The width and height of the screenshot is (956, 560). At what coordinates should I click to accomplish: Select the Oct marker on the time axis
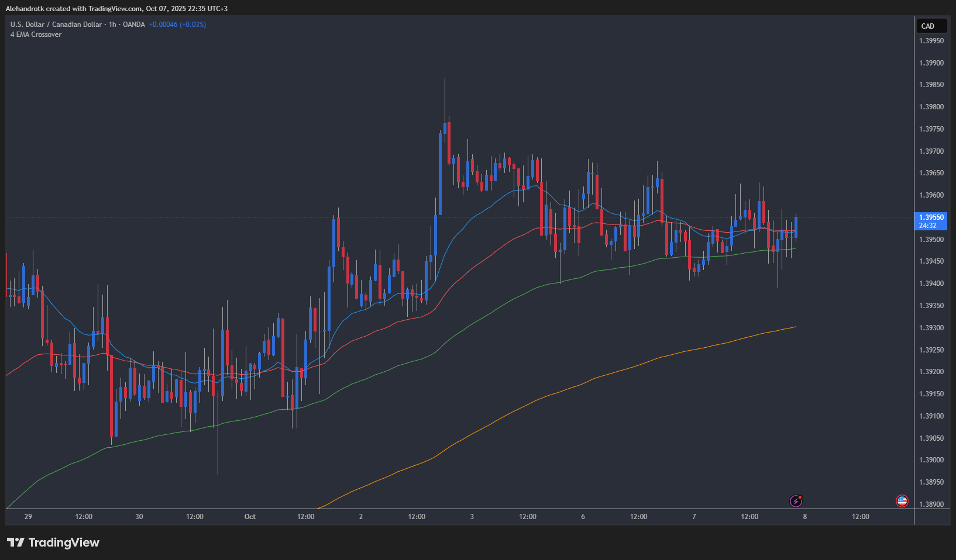(250, 517)
